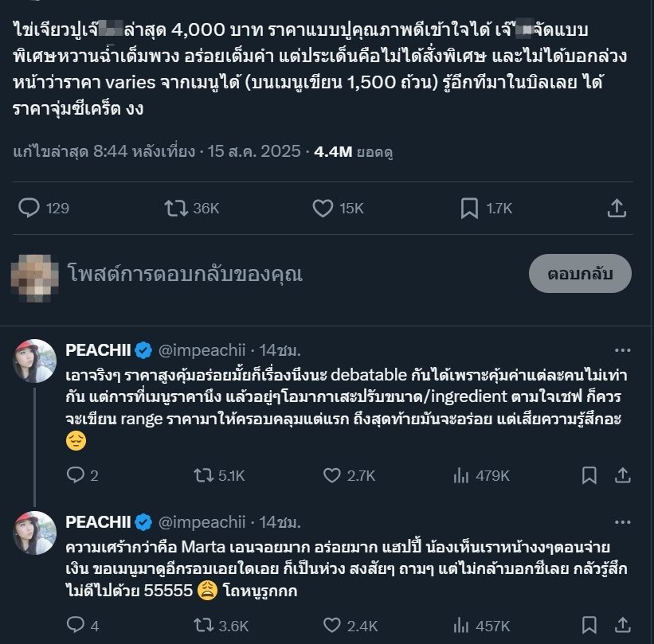Viewport: 654px width, 644px height.
Task: Like first PEACHII reply with 2.7K likes
Action: point(332,475)
